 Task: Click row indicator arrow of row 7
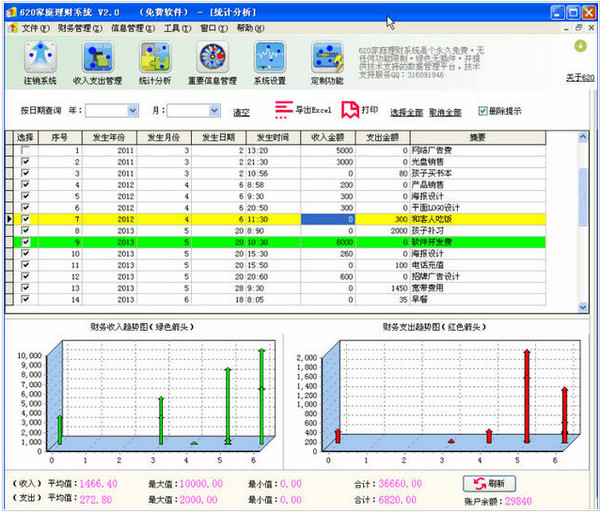tap(9, 219)
